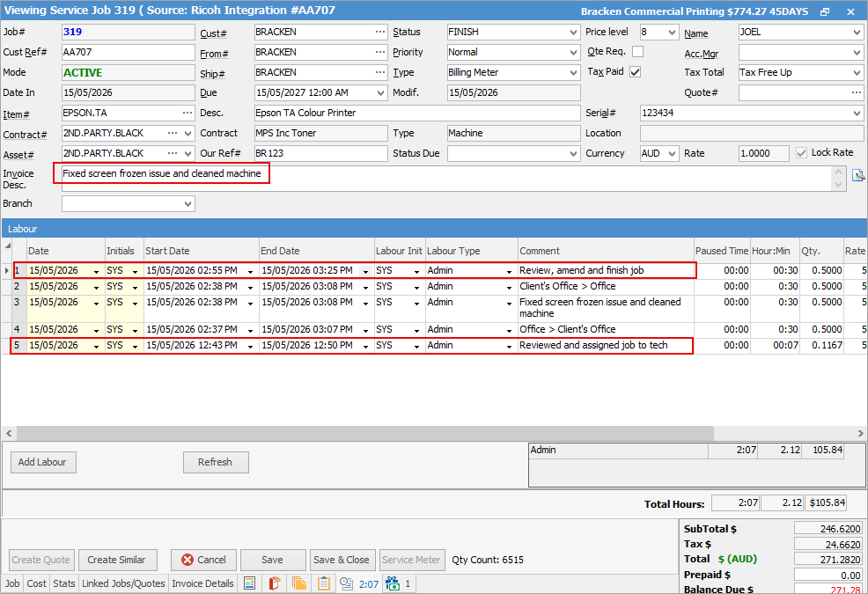Click the Refresh button

(x=216, y=462)
